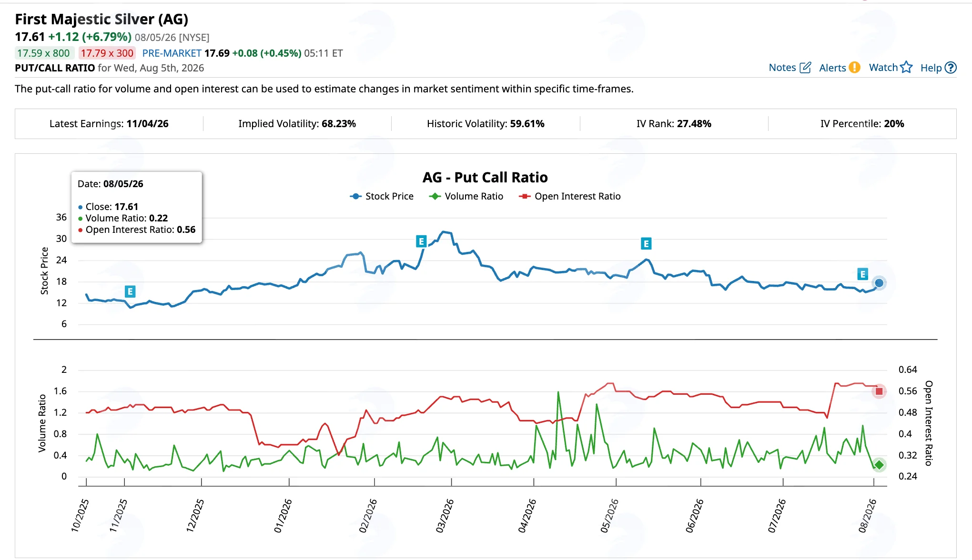Click 'Historic Volatility: 59.61%' text
Image resolution: width=972 pixels, height=560 pixels.
tap(486, 124)
